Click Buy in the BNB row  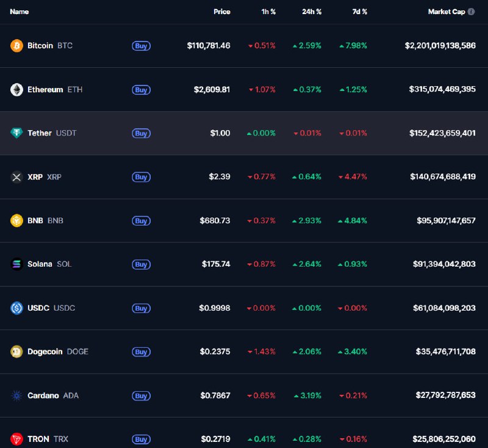coord(141,221)
